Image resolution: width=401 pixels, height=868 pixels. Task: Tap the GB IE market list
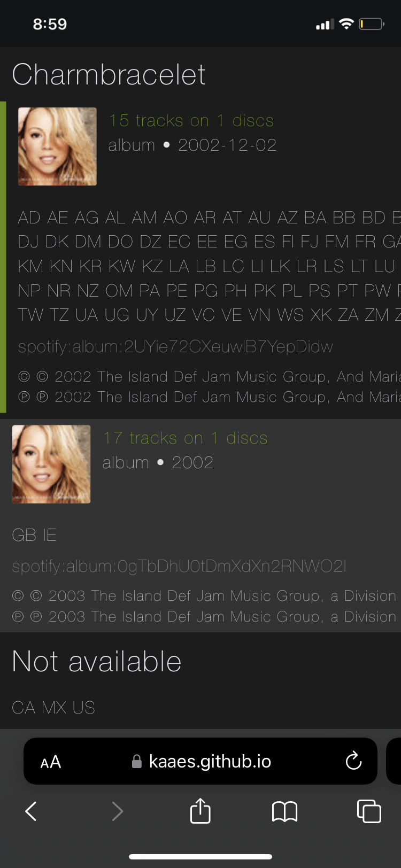34,535
